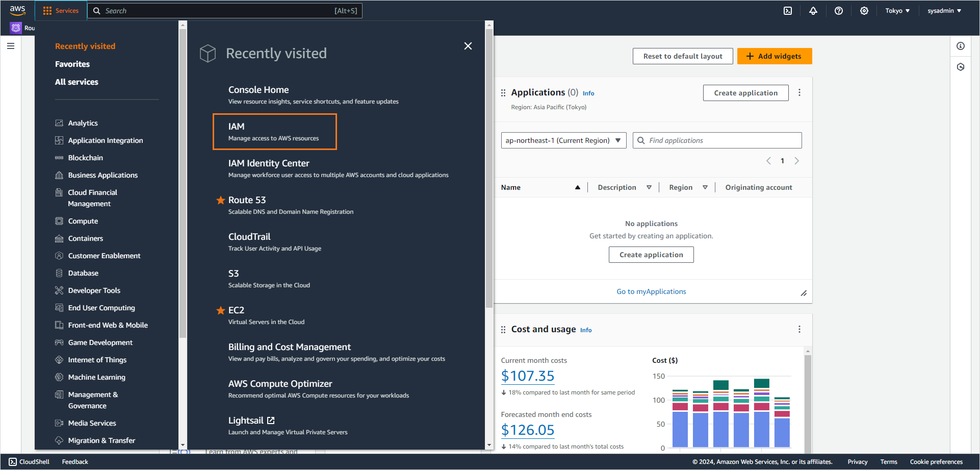This screenshot has width=980, height=470.
Task: Focus Find applications search field
Action: click(x=717, y=140)
